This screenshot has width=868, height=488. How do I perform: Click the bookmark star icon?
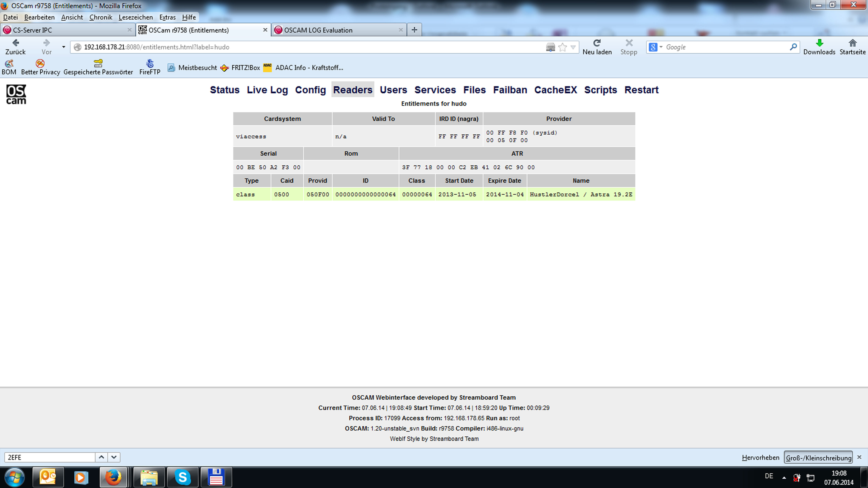point(562,47)
